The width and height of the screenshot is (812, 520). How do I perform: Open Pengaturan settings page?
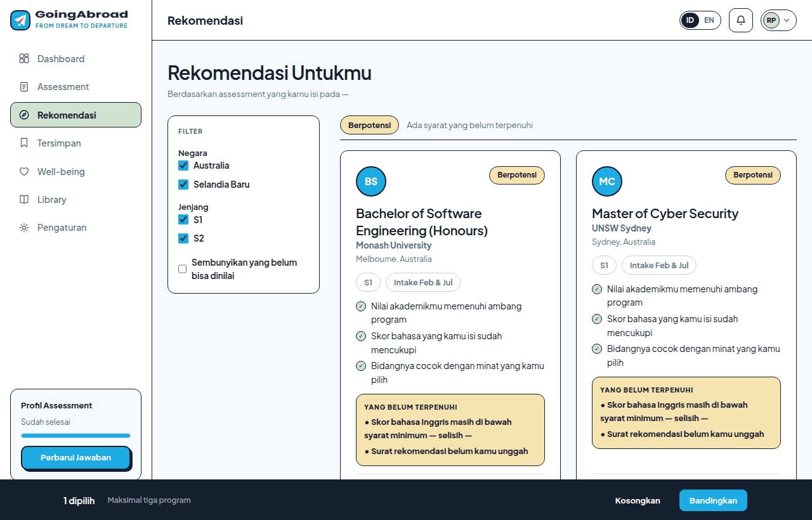(75, 228)
